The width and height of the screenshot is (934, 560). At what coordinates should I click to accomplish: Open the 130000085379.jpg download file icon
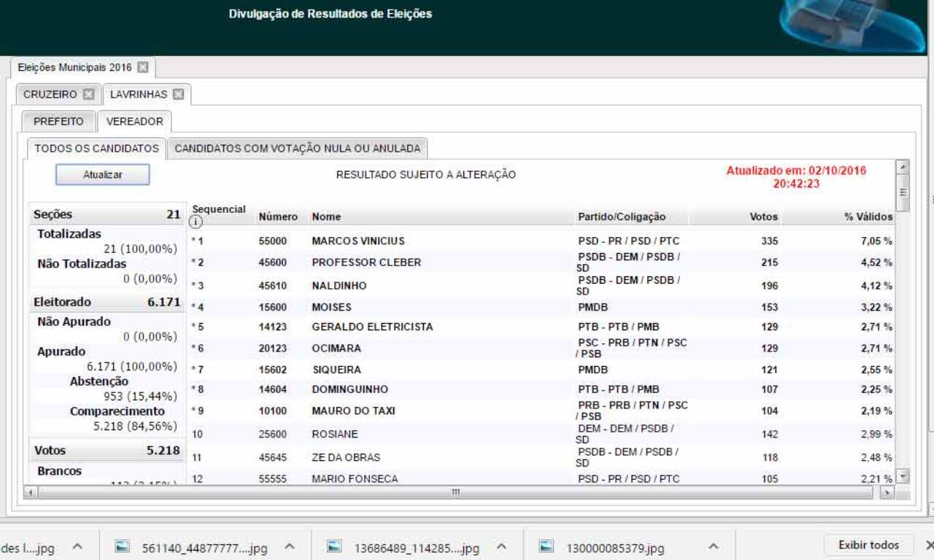547,548
